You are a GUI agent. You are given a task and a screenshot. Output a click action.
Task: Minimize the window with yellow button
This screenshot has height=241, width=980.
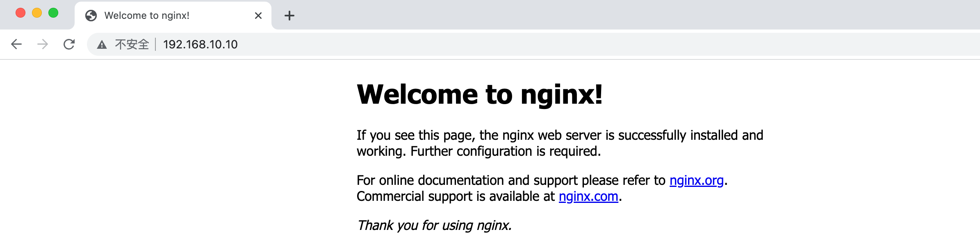coord(37,13)
